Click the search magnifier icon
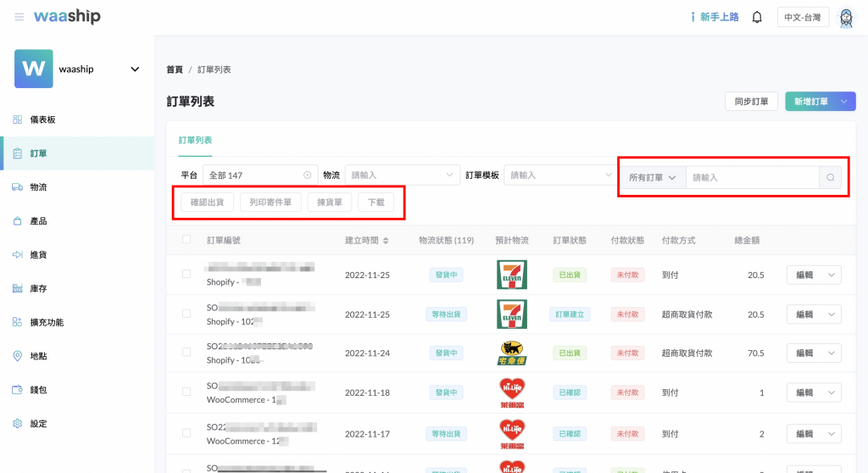Viewport: 868px width, 473px height. tap(830, 177)
